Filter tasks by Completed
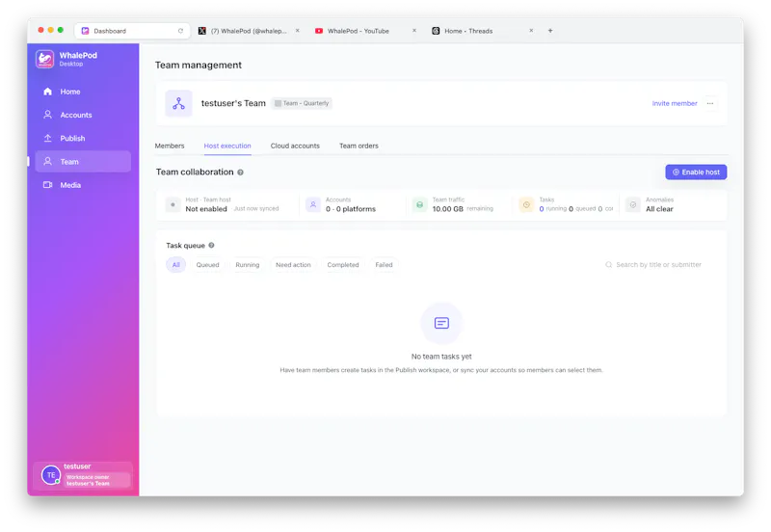 point(343,264)
